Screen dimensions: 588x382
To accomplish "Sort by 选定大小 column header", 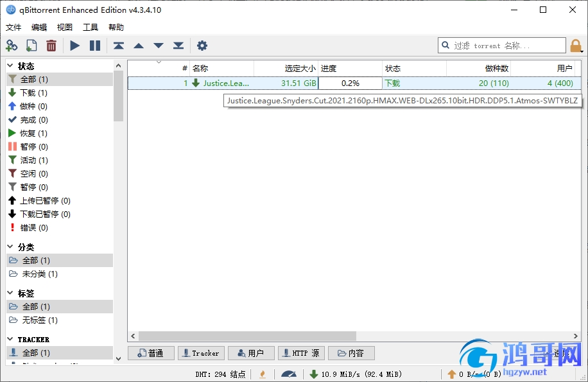I will [x=286, y=69].
